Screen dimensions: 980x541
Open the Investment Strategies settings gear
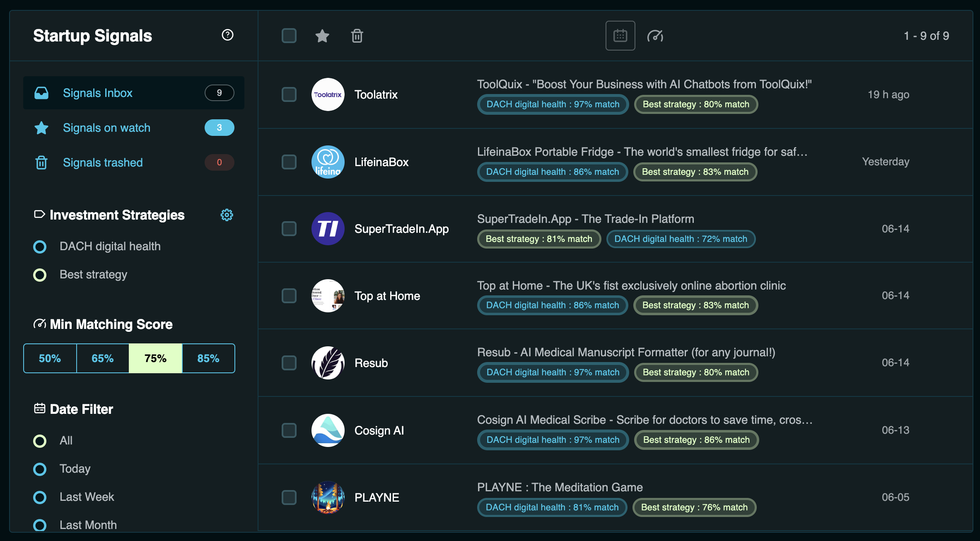point(227,215)
